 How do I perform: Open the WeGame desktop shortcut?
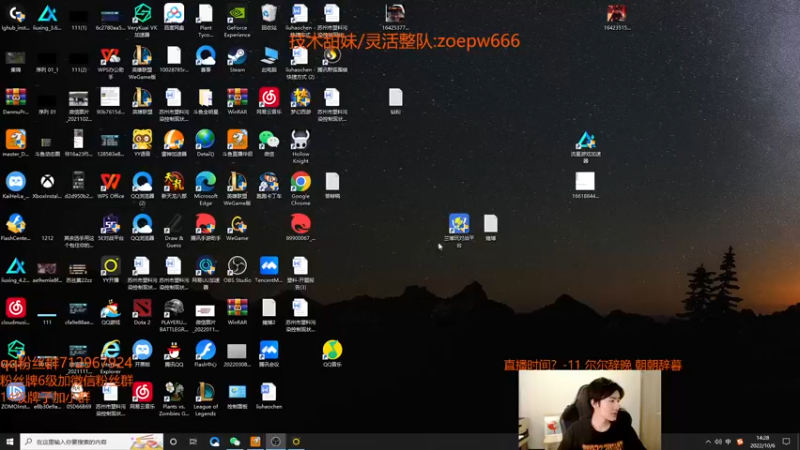click(237, 228)
